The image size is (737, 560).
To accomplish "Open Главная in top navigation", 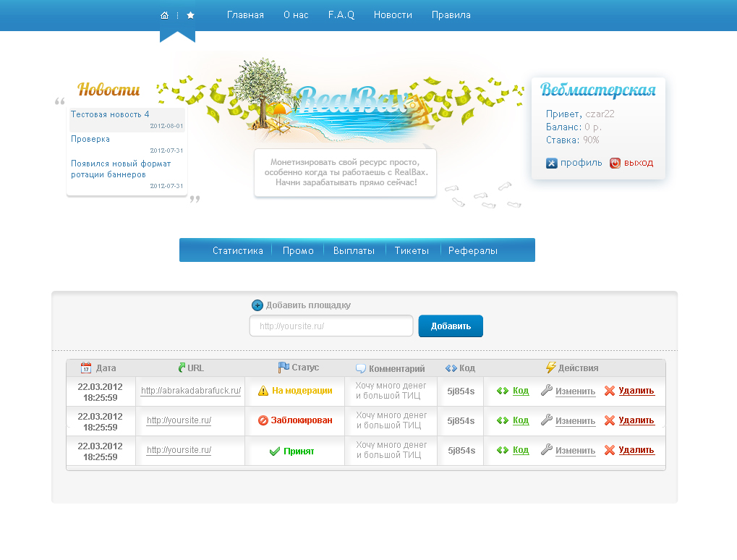I will click(245, 15).
